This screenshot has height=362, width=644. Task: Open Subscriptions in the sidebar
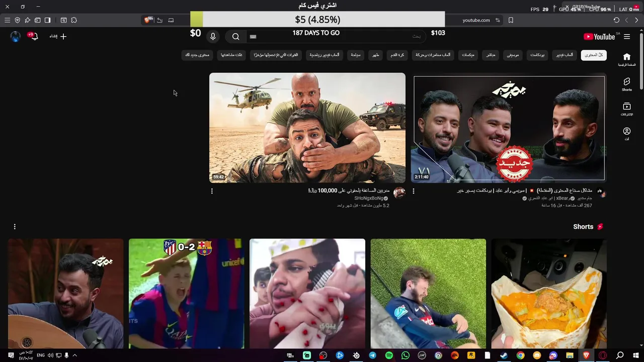pos(626,109)
